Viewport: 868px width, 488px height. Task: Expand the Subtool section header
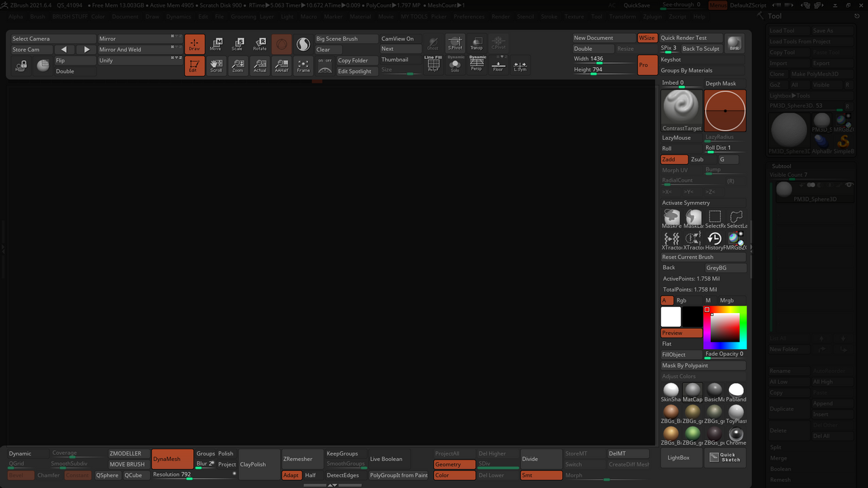[782, 166]
